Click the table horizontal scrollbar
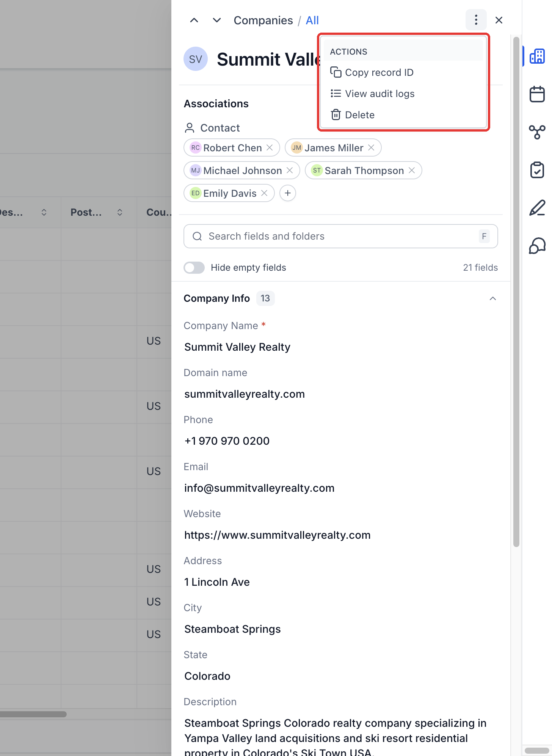This screenshot has width=552, height=756. [x=33, y=714]
